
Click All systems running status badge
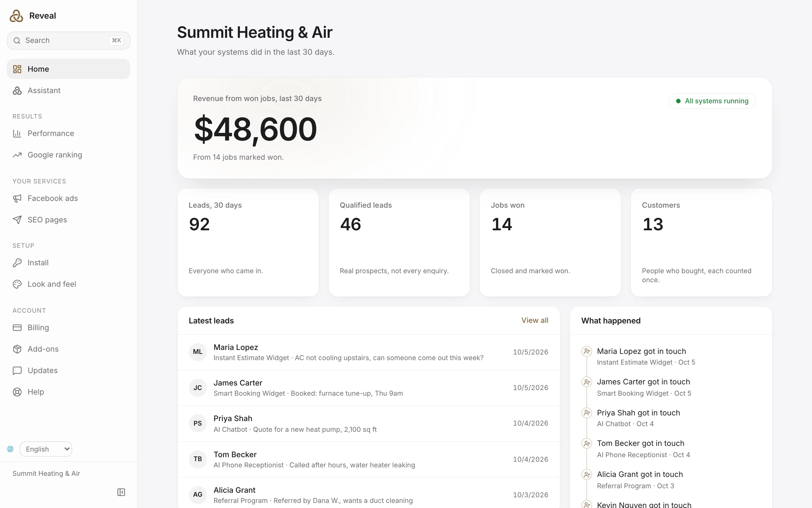pos(712,101)
